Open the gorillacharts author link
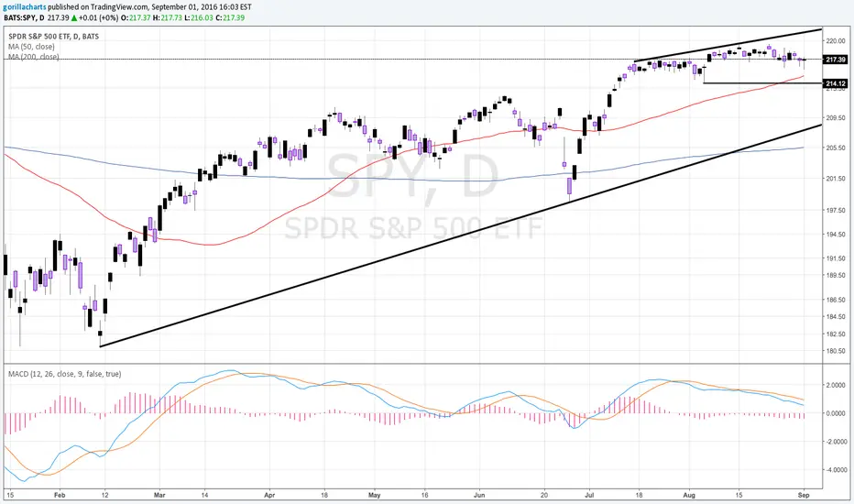854x504 pixels. [25, 7]
